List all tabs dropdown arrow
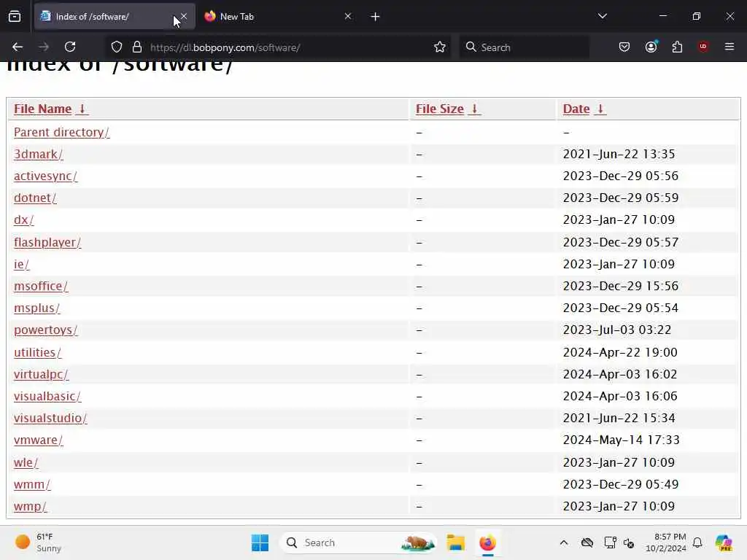The height and width of the screenshot is (560, 747). [x=602, y=16]
